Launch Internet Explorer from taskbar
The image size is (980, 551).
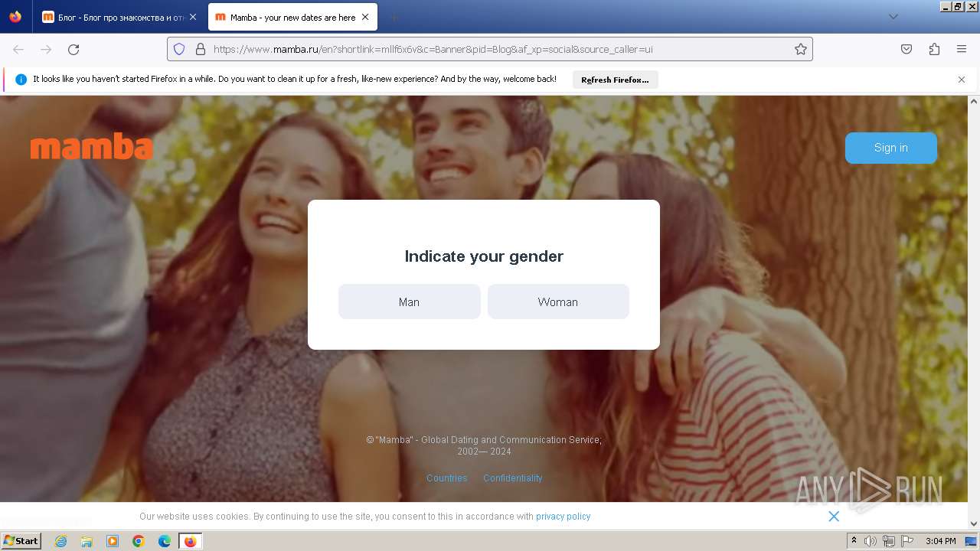(x=60, y=541)
